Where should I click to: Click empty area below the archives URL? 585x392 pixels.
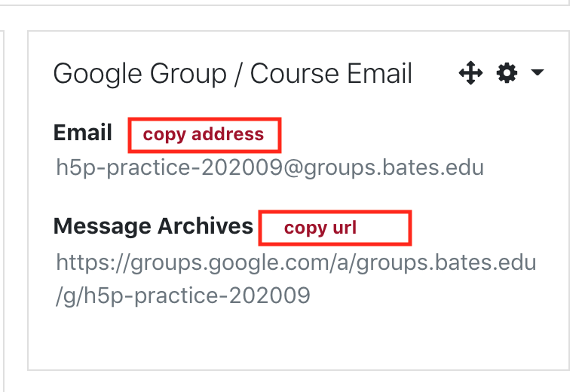pyautogui.click(x=299, y=339)
